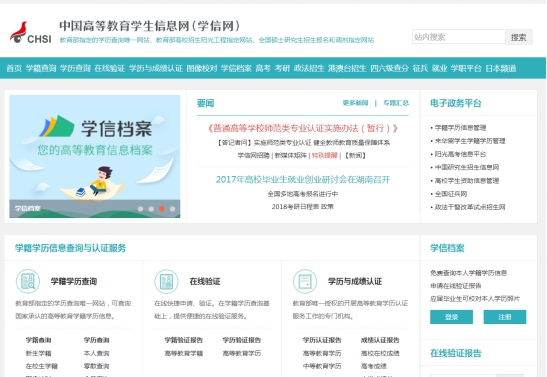This screenshot has width=547, height=377.
Task: Open 全国征兵网 link
Action: pos(451,194)
